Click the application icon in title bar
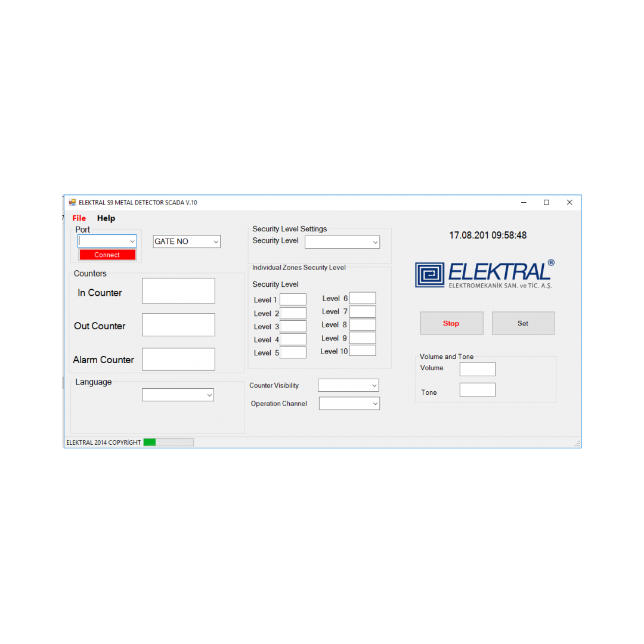The height and width of the screenshot is (644, 644). point(72,202)
